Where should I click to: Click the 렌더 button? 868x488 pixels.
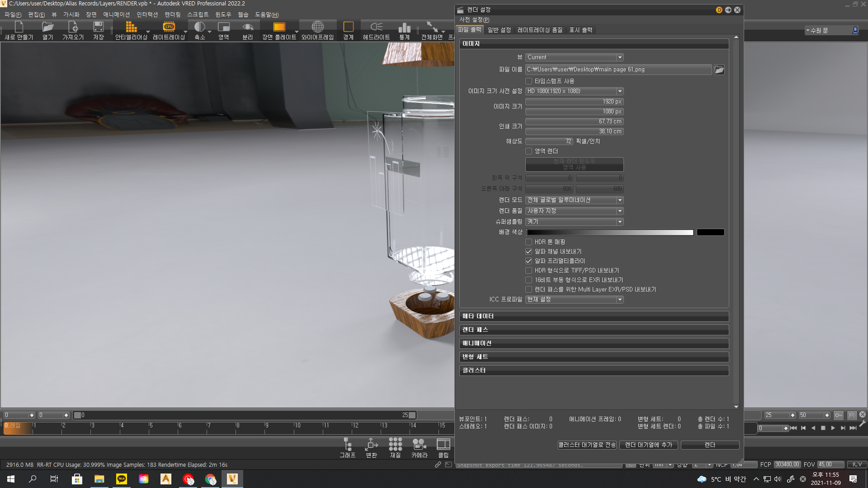[709, 445]
